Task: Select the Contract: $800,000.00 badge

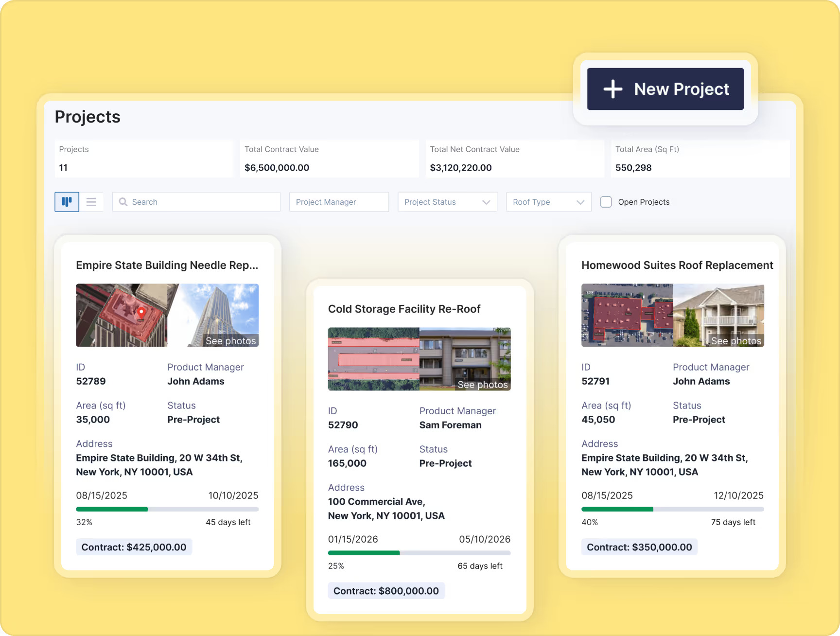Action: [x=386, y=591]
